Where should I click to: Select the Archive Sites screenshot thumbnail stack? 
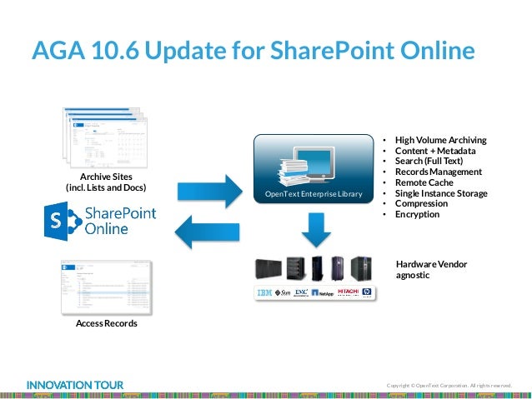pyautogui.click(x=105, y=137)
